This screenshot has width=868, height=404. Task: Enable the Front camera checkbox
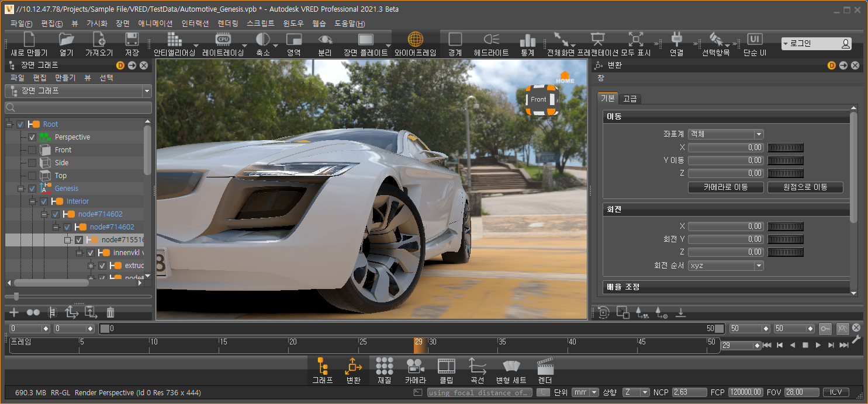tap(32, 150)
